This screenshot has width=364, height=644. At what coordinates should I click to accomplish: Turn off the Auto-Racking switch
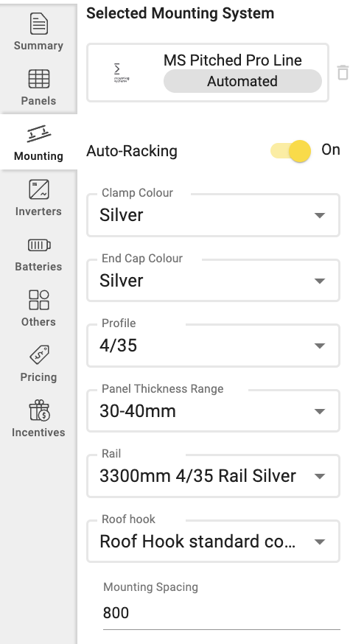point(290,151)
